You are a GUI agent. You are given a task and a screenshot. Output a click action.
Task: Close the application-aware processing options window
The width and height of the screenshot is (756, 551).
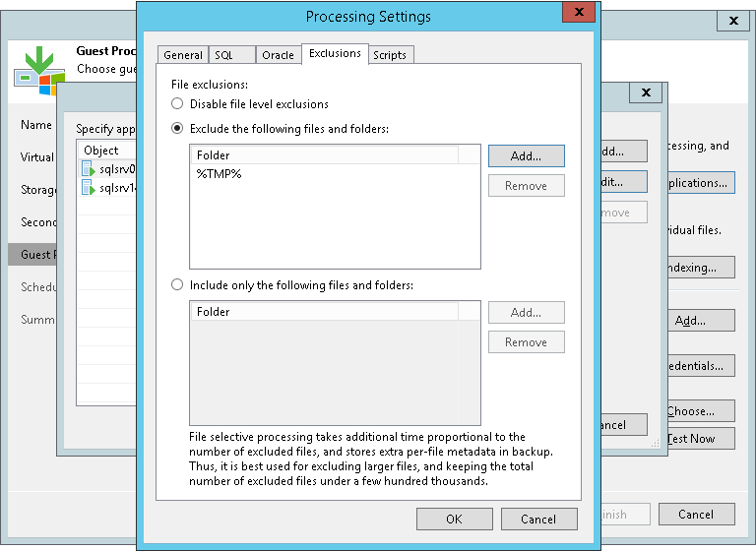click(646, 92)
